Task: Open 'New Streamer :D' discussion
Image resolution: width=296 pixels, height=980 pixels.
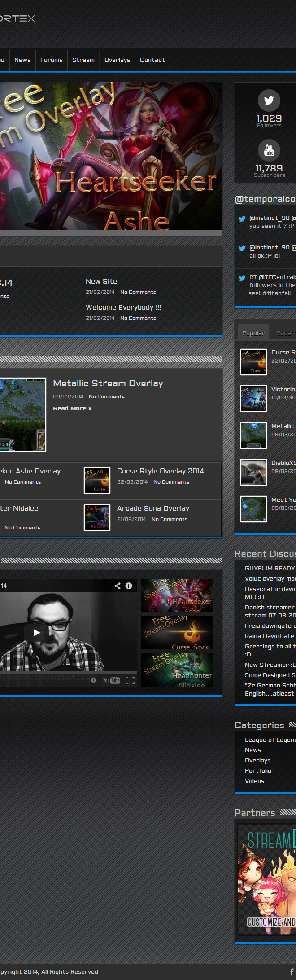Action: [270, 665]
